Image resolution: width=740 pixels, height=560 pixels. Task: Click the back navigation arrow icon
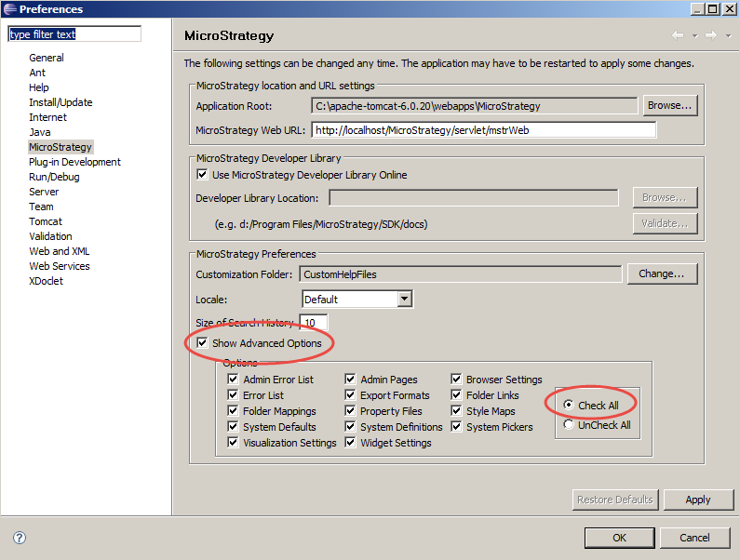(677, 35)
